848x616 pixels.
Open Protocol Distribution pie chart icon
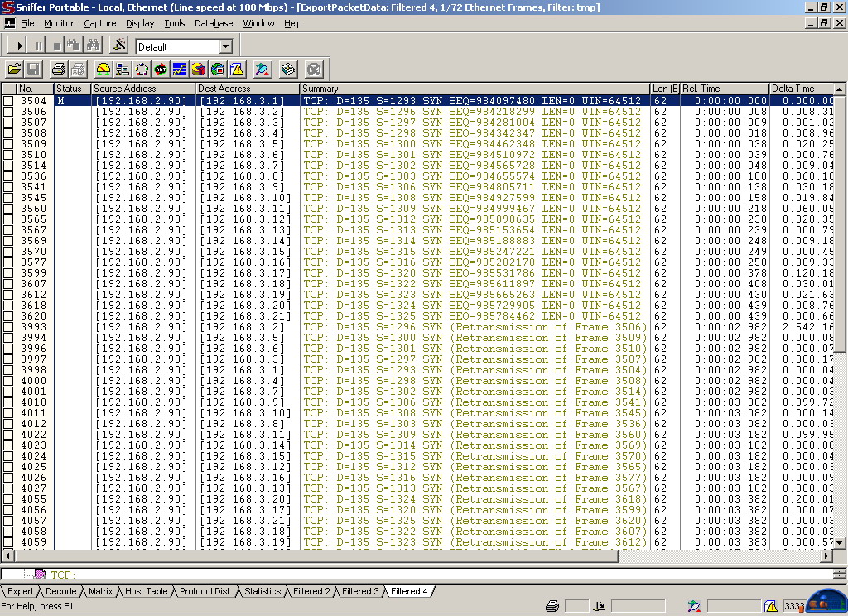point(199,69)
